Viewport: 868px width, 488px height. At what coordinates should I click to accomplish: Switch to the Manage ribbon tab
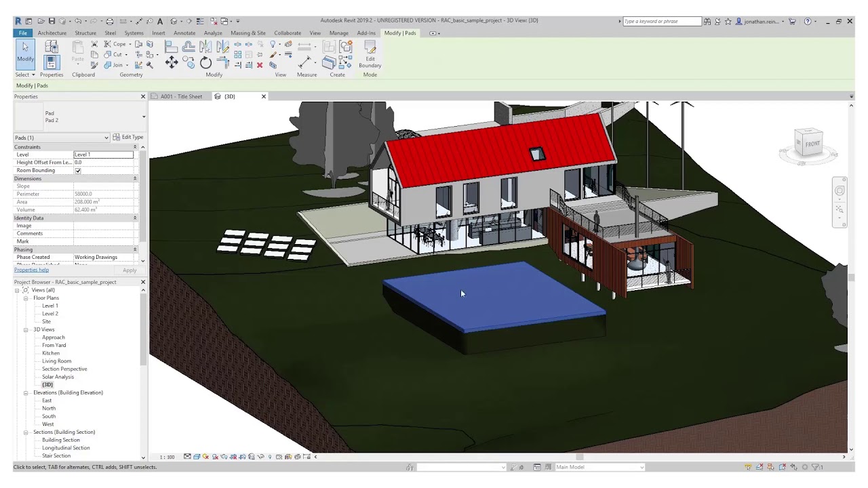[339, 33]
